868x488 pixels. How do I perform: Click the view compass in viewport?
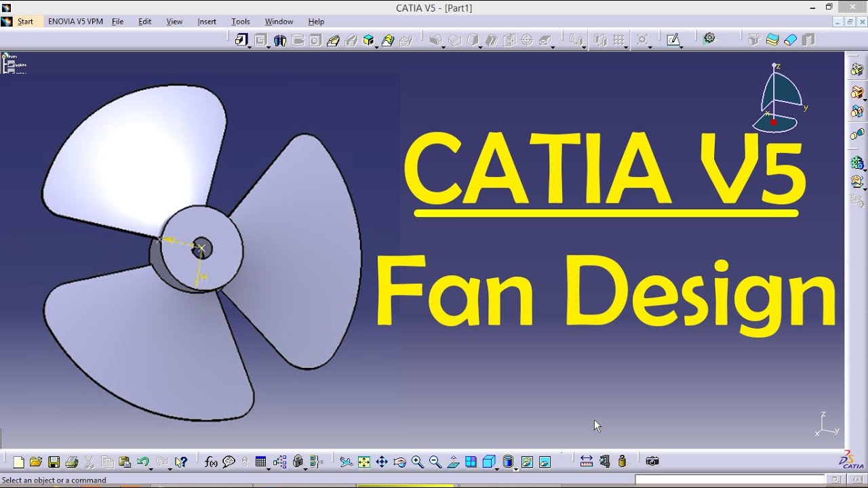(781, 98)
